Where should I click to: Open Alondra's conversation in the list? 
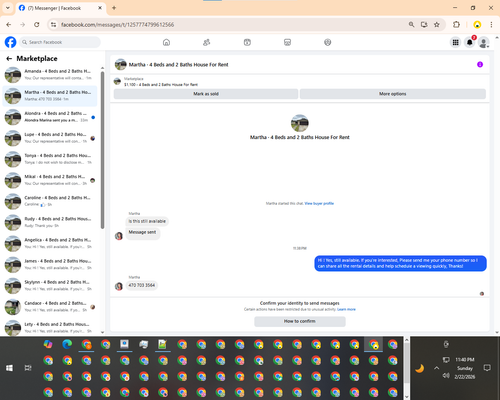[50, 117]
